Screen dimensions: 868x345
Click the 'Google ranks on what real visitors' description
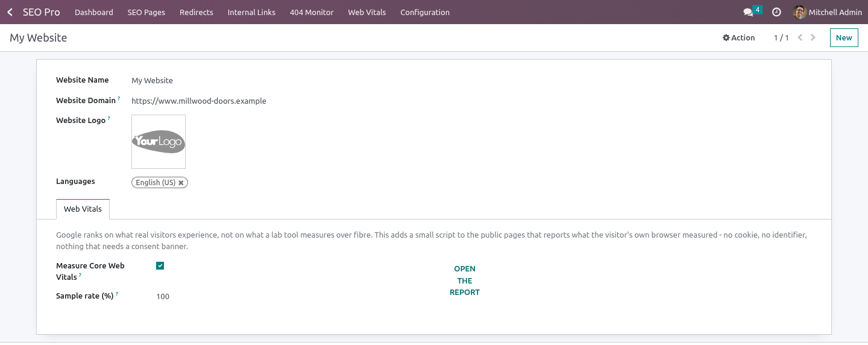click(432, 241)
